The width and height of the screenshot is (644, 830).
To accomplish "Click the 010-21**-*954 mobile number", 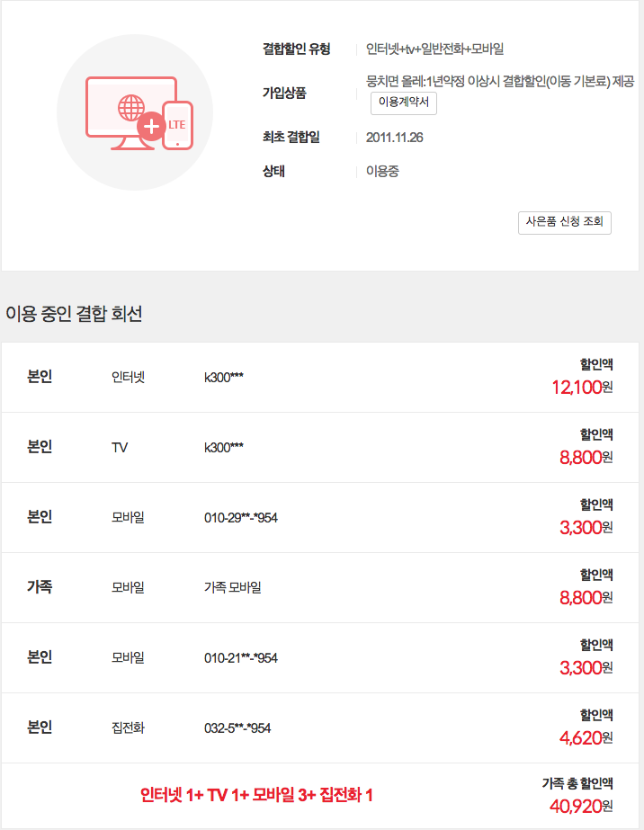I will click(241, 658).
